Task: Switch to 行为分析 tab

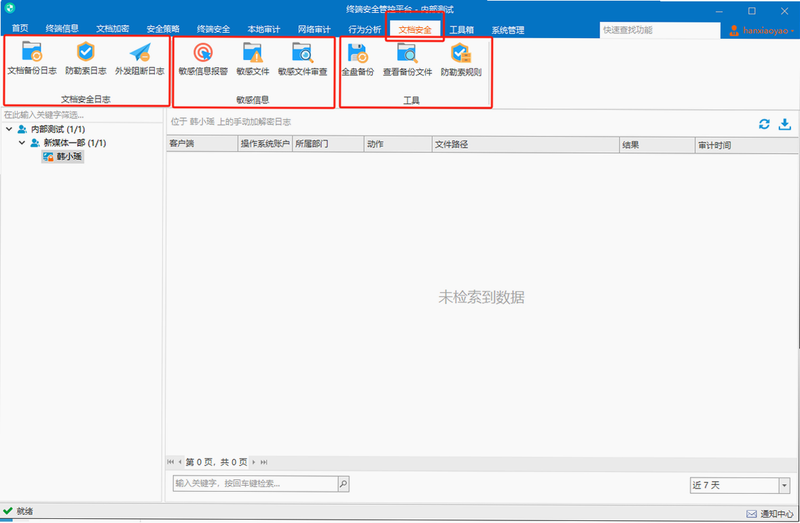Action: (x=365, y=29)
